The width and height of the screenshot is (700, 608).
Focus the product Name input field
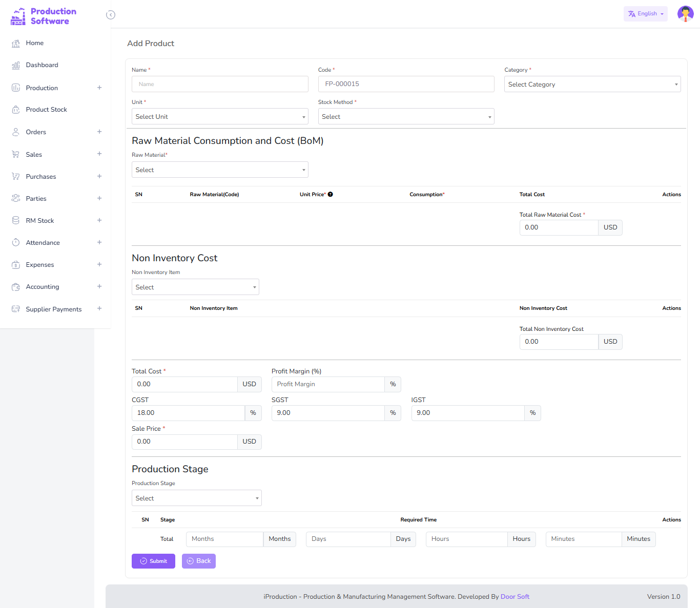click(220, 85)
